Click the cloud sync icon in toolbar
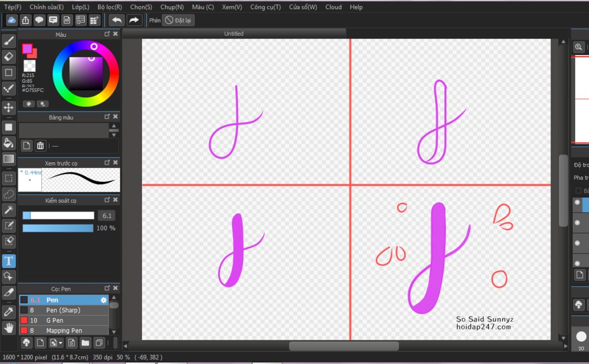The width and height of the screenshot is (589, 364). click(12, 20)
